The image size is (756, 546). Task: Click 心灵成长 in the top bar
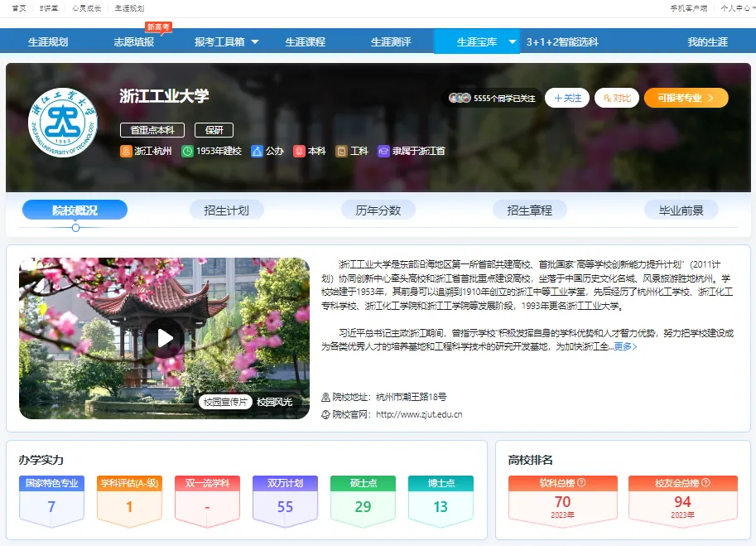[87, 8]
